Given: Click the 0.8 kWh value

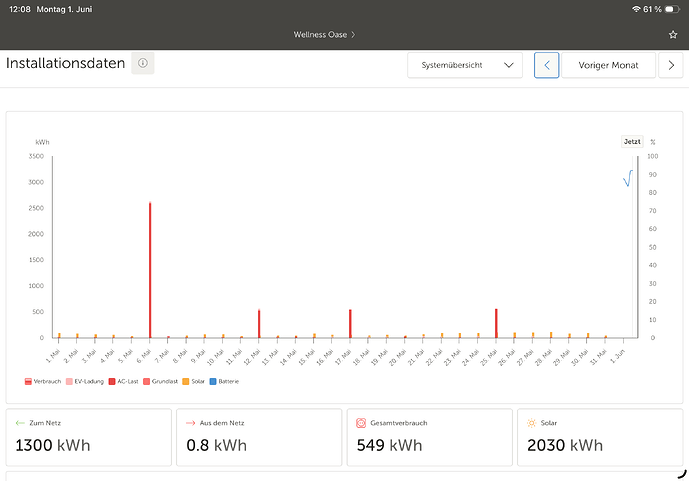Looking at the screenshot, I should 216,445.
